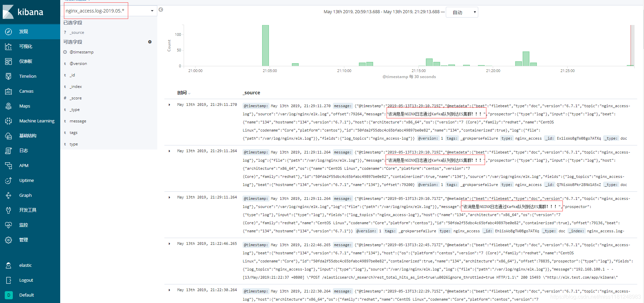Open the Management (管理) gear icon
This screenshot has height=303, width=644.
pyautogui.click(x=8, y=240)
